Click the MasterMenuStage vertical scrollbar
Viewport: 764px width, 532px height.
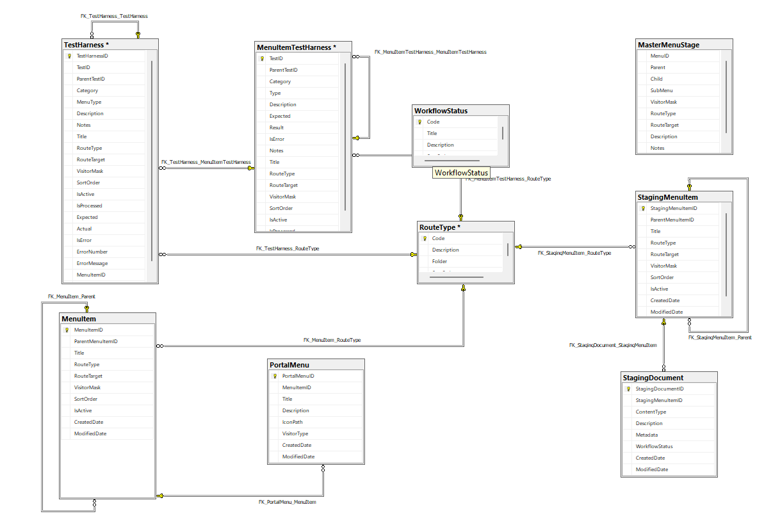[x=726, y=97]
